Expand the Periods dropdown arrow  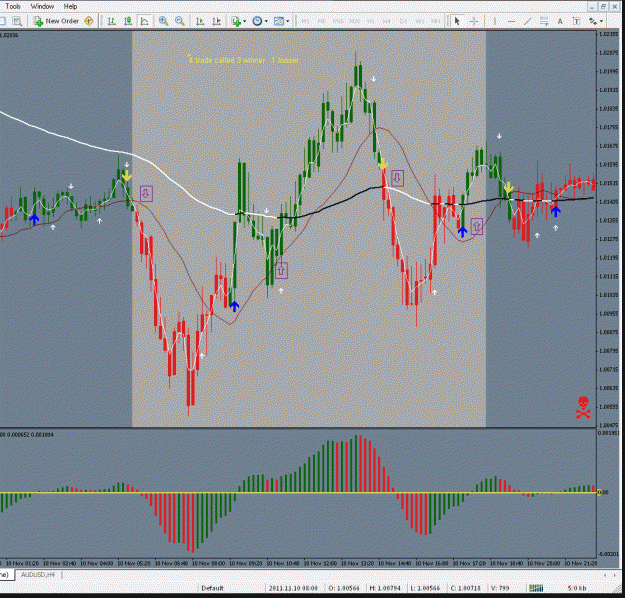click(266, 21)
